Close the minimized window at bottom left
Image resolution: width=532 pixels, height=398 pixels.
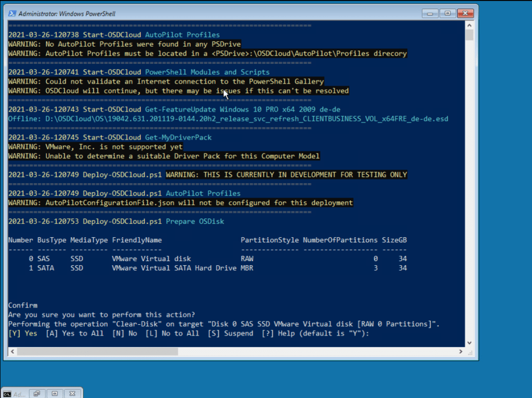[73, 394]
